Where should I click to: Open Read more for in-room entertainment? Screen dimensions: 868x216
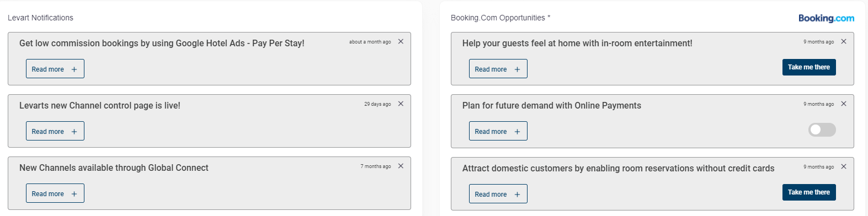pos(498,69)
